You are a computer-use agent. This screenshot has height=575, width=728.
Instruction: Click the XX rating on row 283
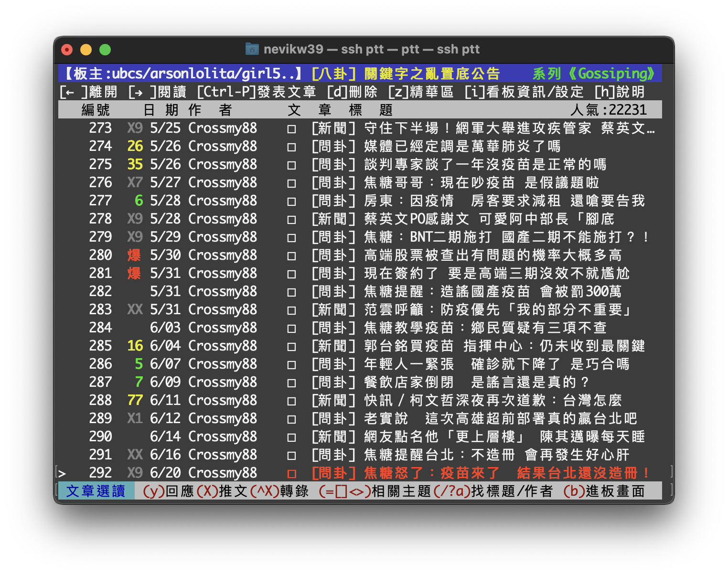[x=135, y=309]
